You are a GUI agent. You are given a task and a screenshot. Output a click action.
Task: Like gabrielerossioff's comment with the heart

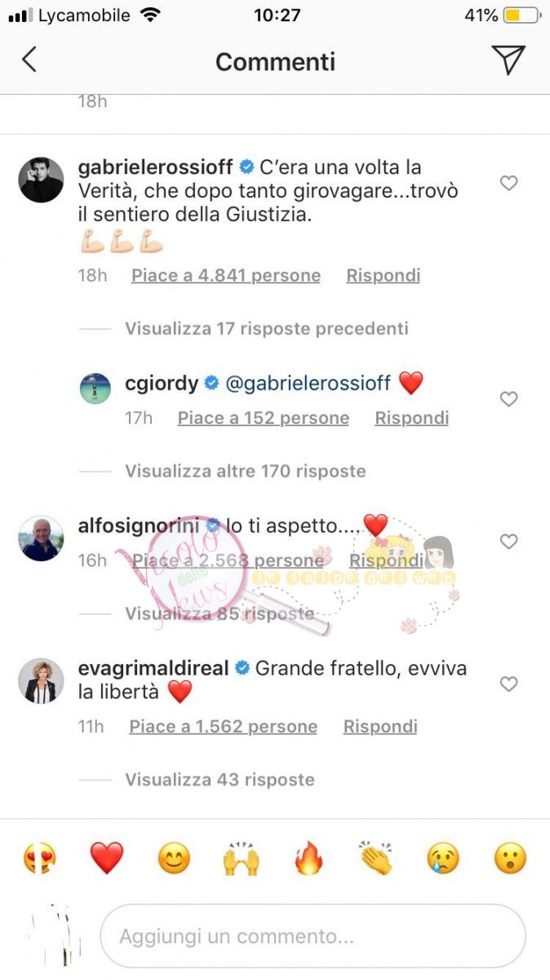point(508,183)
